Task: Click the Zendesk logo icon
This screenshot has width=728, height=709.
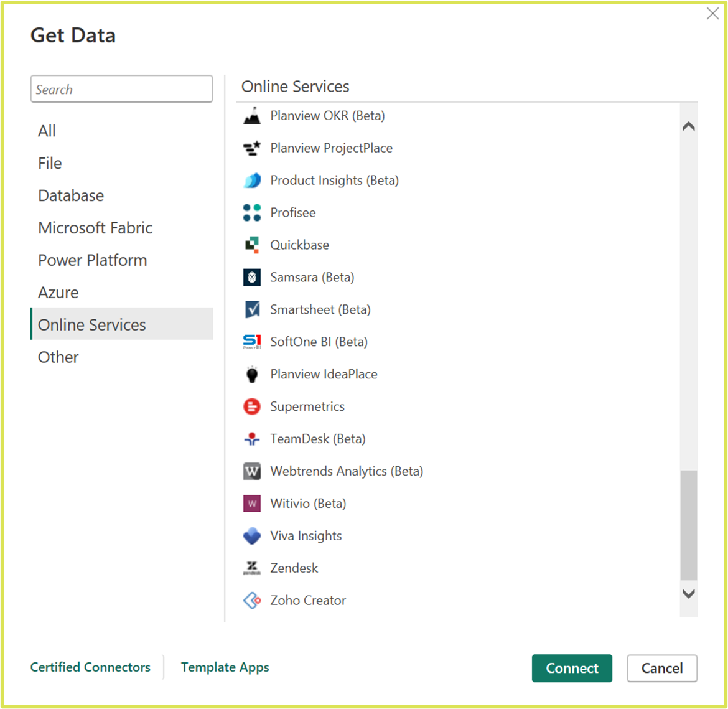Action: tap(251, 568)
